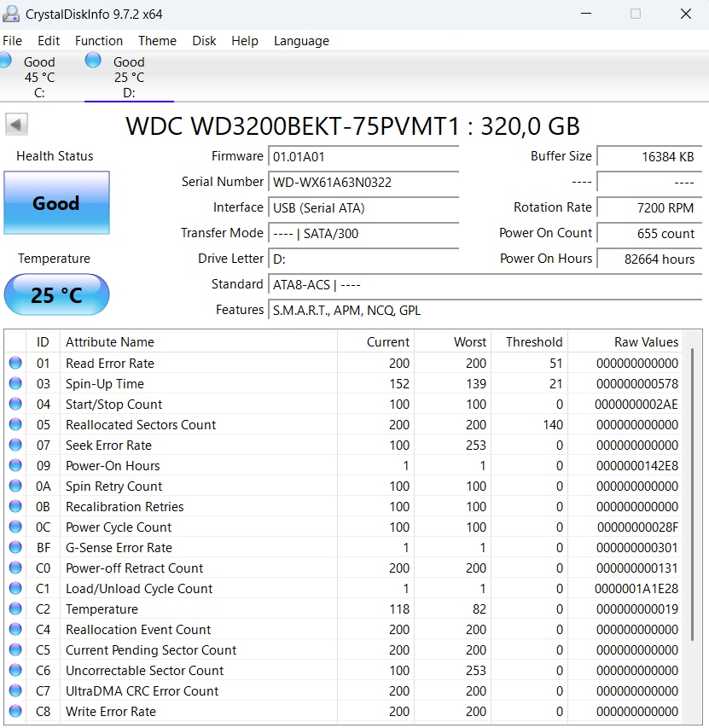Click the 25 °C temperature indicator
Viewport: 709px width, 728px height.
tap(56, 294)
